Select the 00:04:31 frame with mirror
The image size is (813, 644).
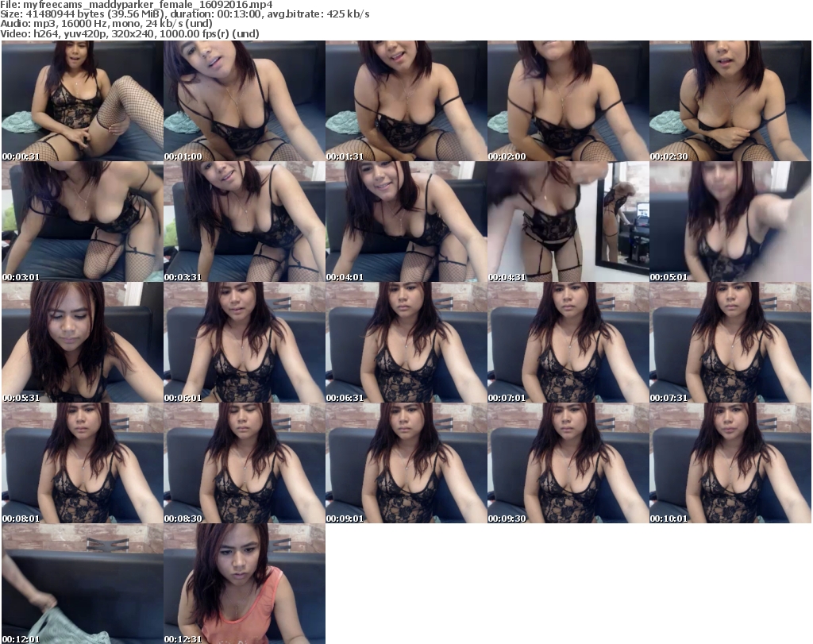[x=568, y=222]
